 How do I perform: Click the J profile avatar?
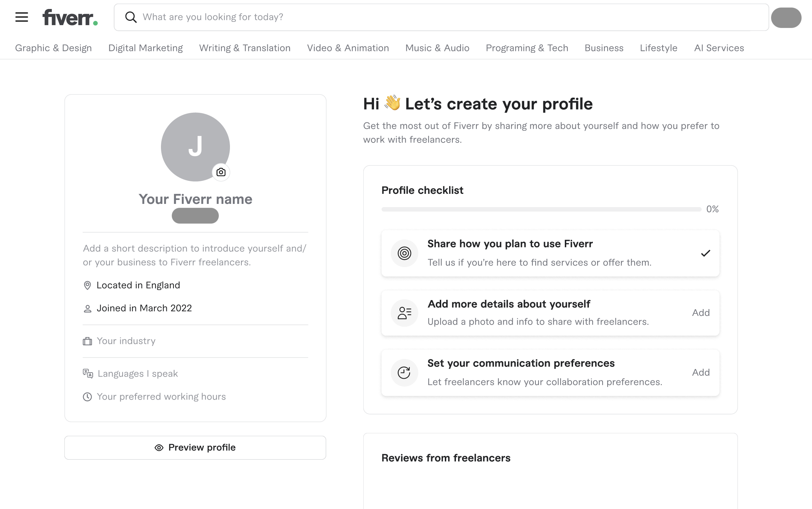click(x=195, y=147)
